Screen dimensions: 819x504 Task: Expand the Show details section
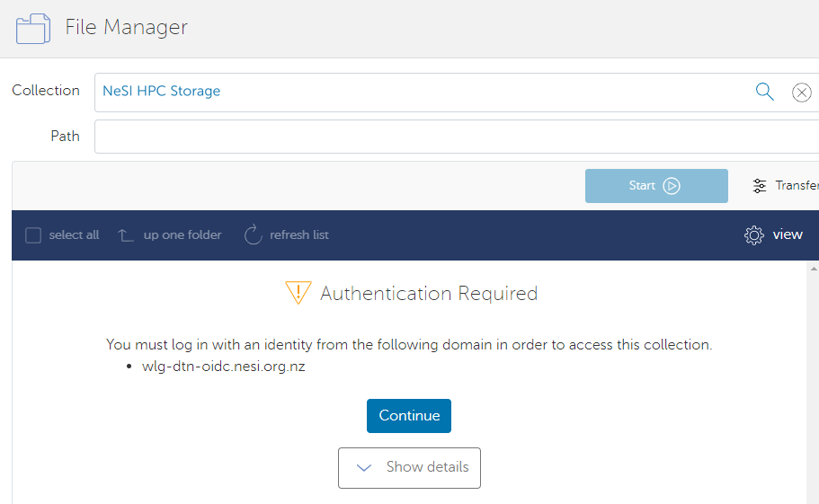tap(409, 467)
